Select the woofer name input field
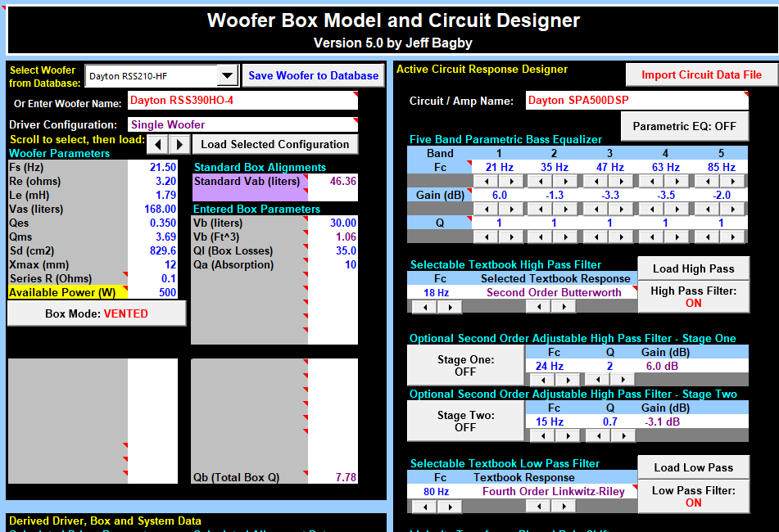The image size is (779, 532). (x=242, y=101)
